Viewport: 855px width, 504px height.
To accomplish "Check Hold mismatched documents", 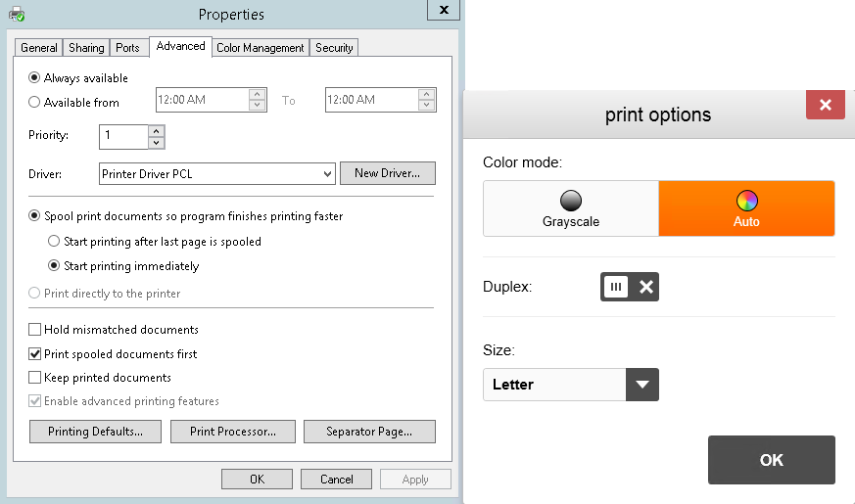I will click(x=35, y=330).
